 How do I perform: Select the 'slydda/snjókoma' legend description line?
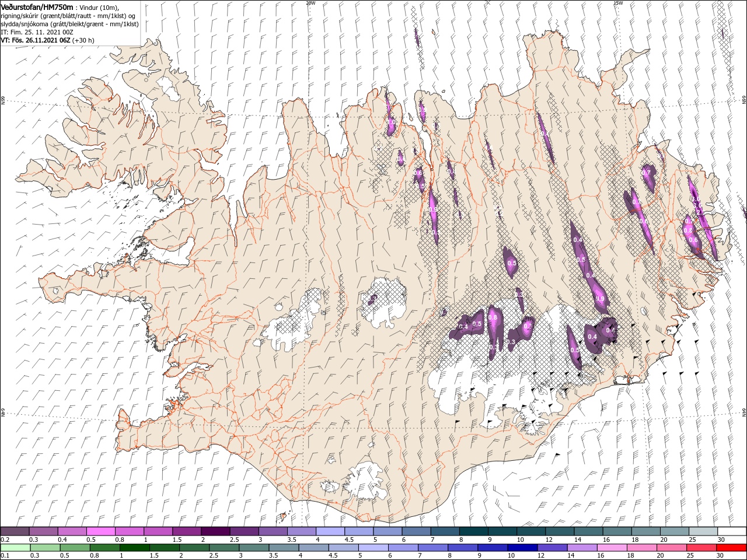(68, 24)
